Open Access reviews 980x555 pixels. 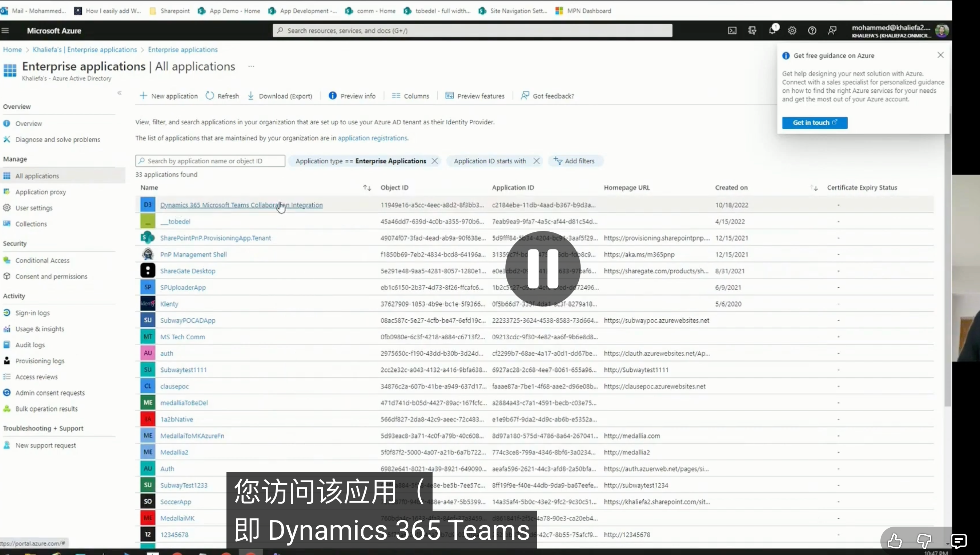(x=36, y=377)
